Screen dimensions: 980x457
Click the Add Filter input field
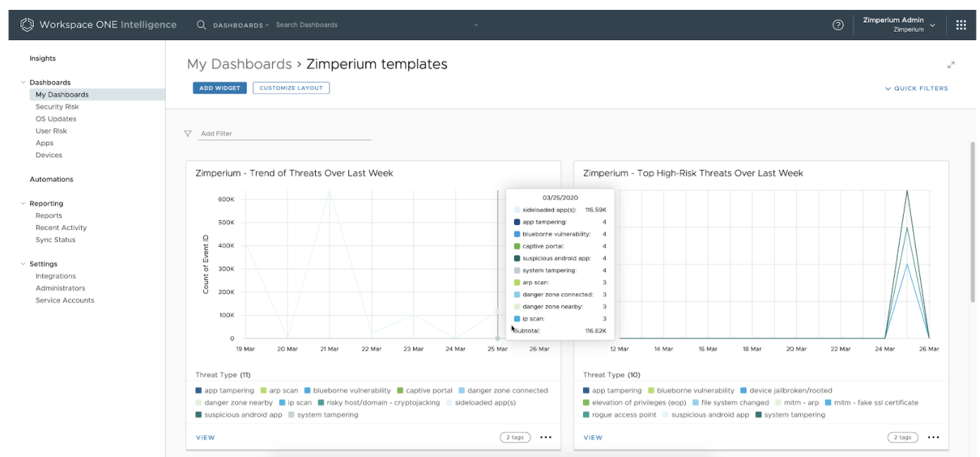pos(284,133)
